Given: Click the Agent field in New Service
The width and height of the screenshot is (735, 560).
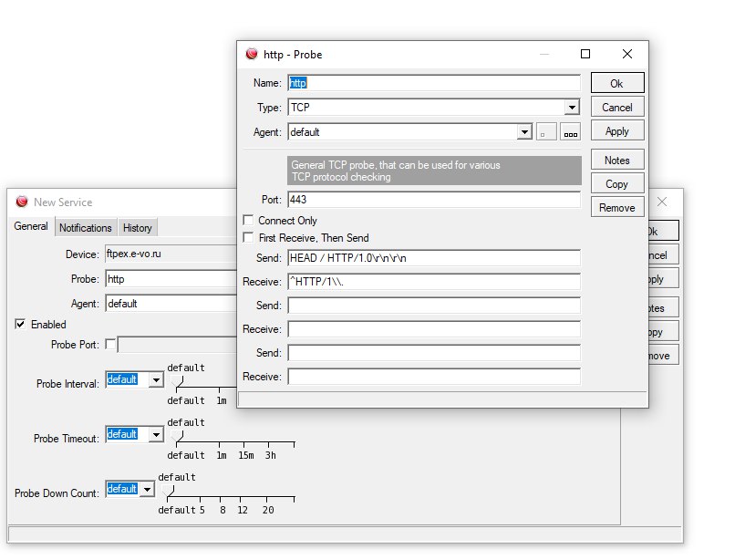Looking at the screenshot, I should (x=171, y=304).
